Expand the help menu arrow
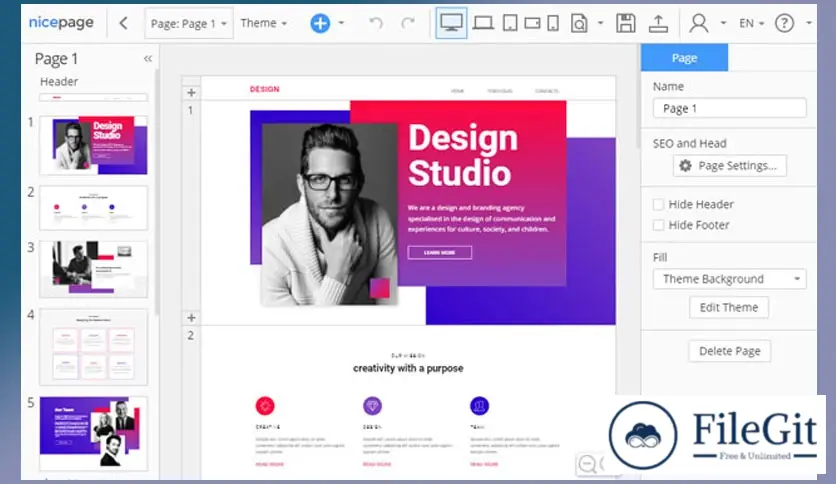836x484 pixels. (808, 23)
